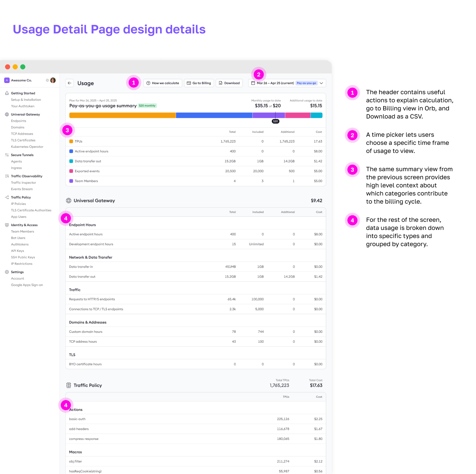
Task: Toggle the light/dark theme sun icon
Action: tap(47, 80)
